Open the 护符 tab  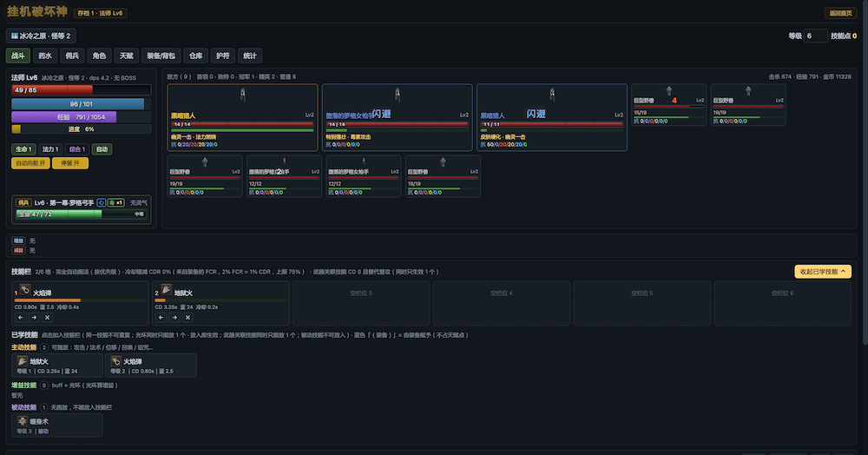[x=222, y=56]
